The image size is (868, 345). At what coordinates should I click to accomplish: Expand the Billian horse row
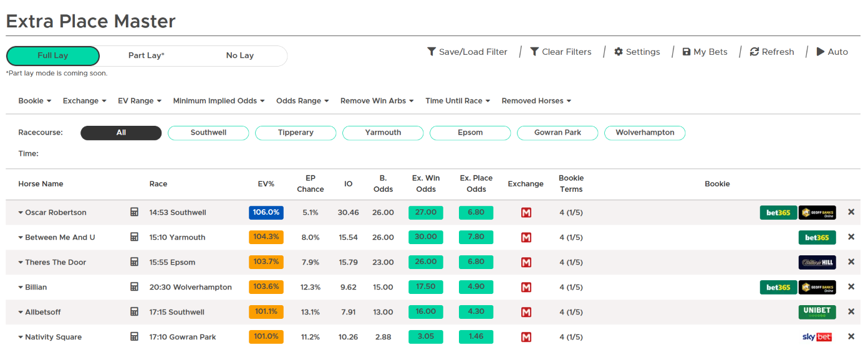[21, 288]
